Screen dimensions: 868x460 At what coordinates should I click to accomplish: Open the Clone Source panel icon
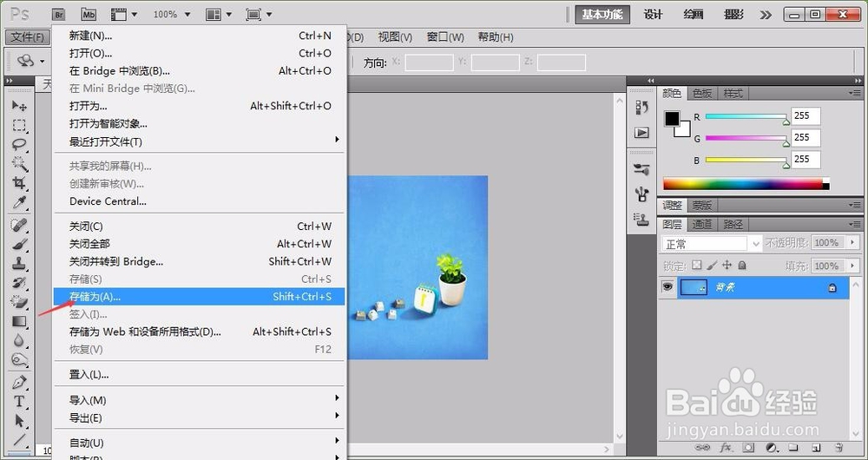click(x=641, y=220)
